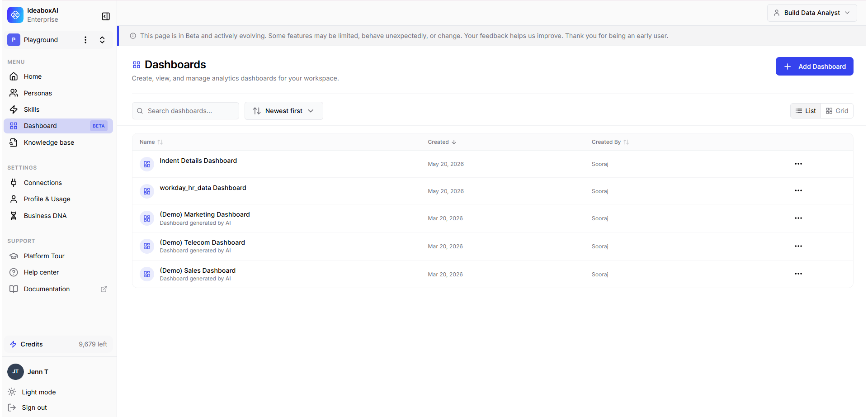The image size is (868, 417).
Task: Click the Credits lightning icon
Action: (x=13, y=344)
